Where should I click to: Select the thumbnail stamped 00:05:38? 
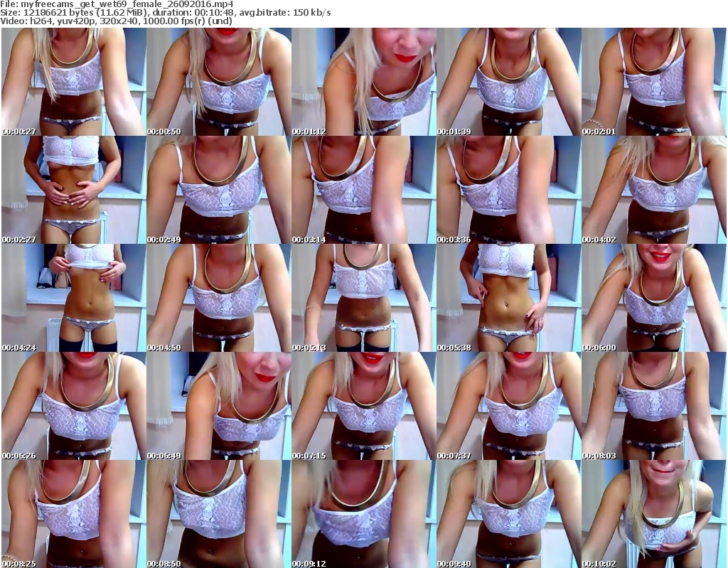pos(509,298)
